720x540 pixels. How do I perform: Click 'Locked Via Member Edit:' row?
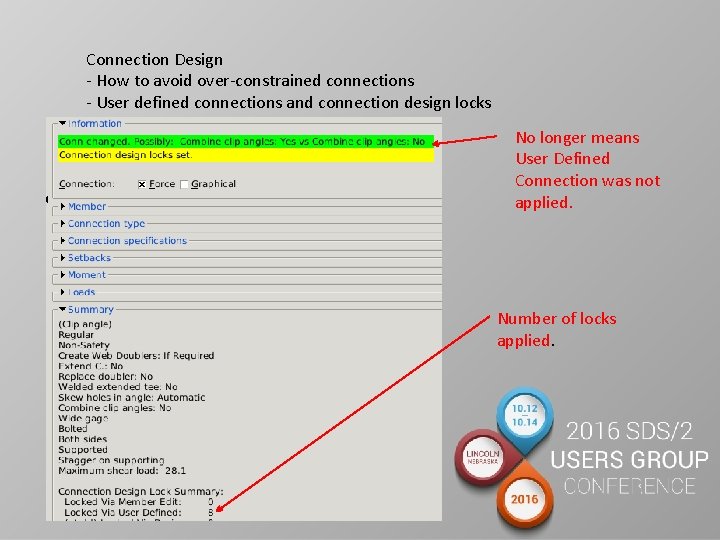(x=138, y=502)
